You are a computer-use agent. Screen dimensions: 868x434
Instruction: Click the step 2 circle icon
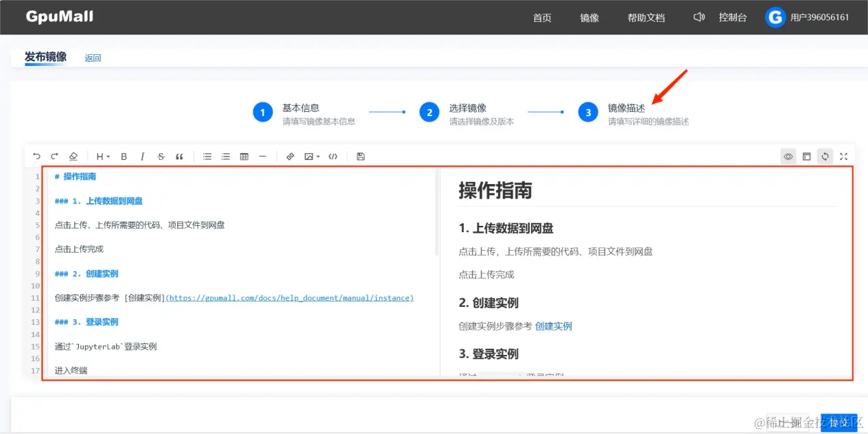click(x=430, y=112)
